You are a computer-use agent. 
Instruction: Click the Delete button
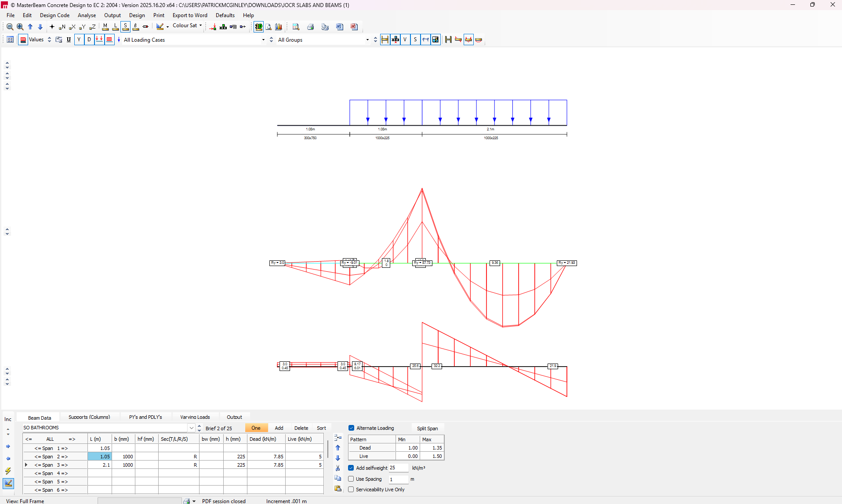pos(301,428)
